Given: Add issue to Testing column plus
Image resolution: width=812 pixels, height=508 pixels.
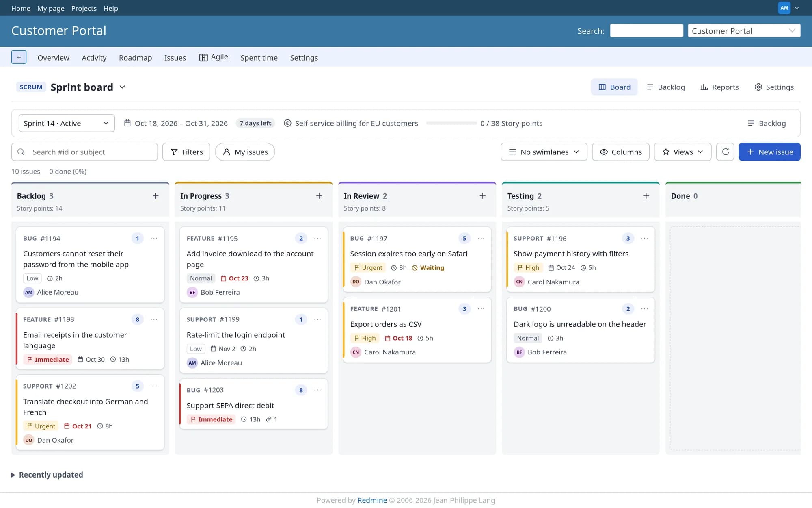Looking at the screenshot, I should tap(646, 196).
